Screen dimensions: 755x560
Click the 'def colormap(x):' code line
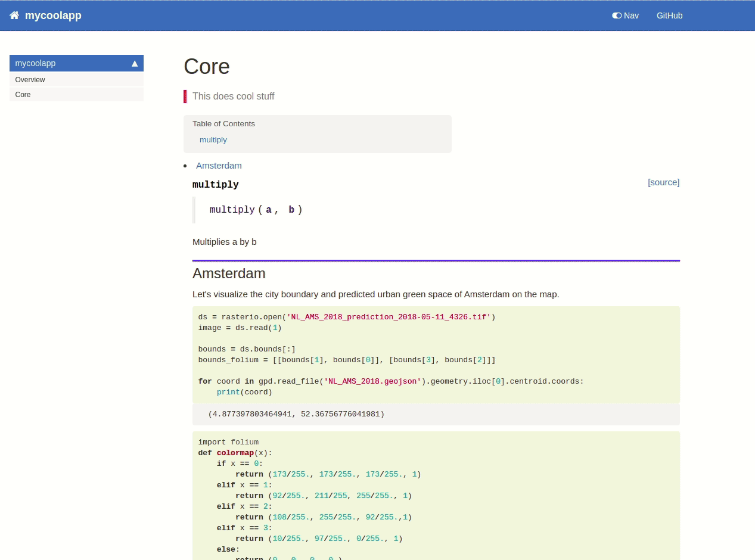point(235,453)
